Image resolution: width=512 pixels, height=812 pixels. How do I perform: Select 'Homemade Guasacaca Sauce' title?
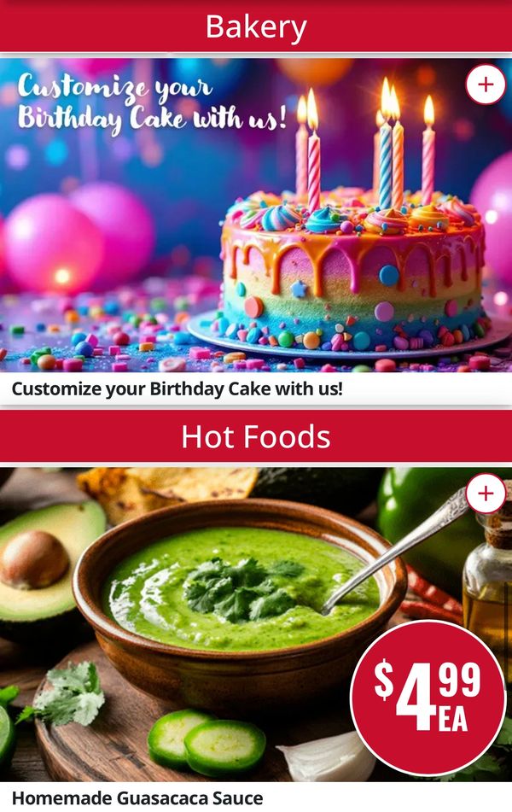(137, 797)
